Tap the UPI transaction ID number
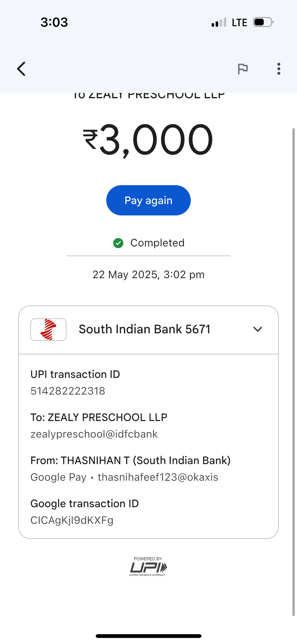Screen dimensions: 297x644 pos(68,391)
